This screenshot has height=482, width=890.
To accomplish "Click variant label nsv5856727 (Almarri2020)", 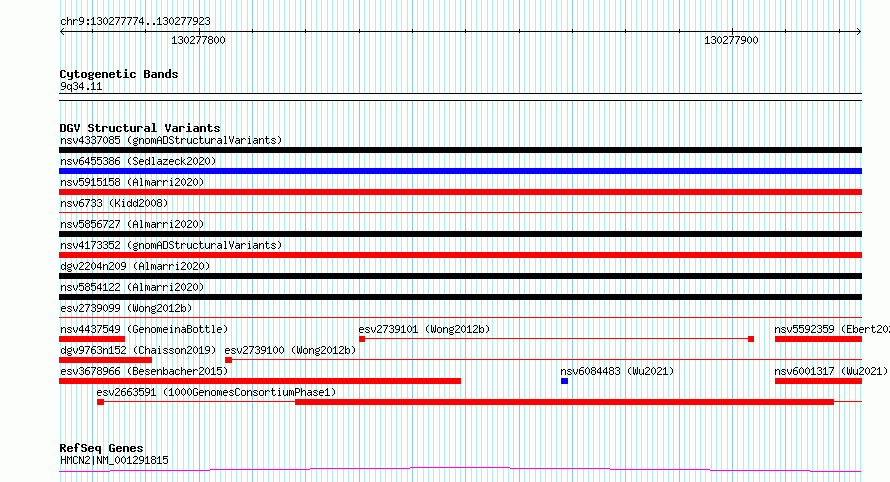I will point(132,224).
